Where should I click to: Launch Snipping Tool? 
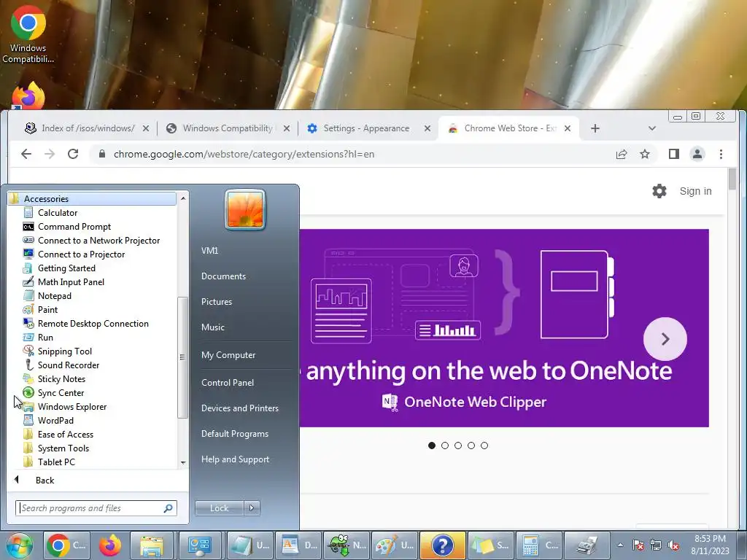click(x=65, y=351)
